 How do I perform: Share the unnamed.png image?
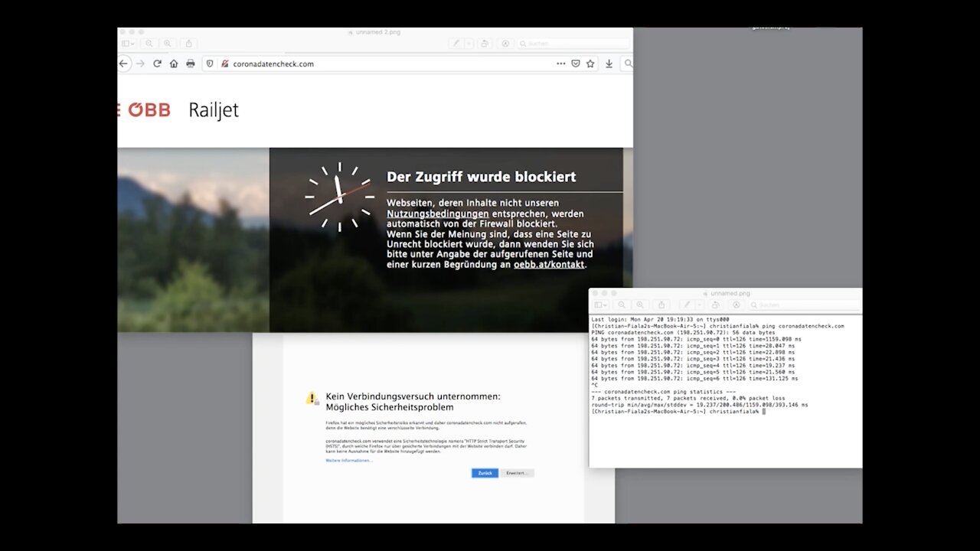pyautogui.click(x=662, y=305)
